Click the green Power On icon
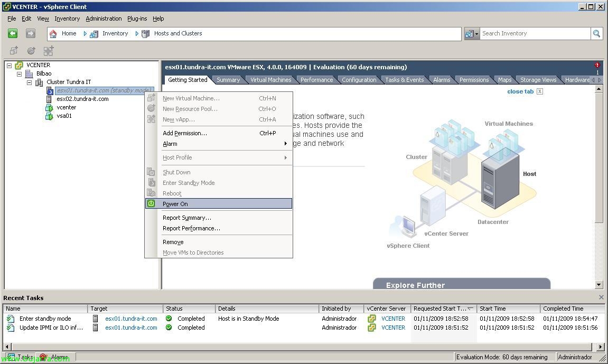608x364 pixels. [151, 203]
